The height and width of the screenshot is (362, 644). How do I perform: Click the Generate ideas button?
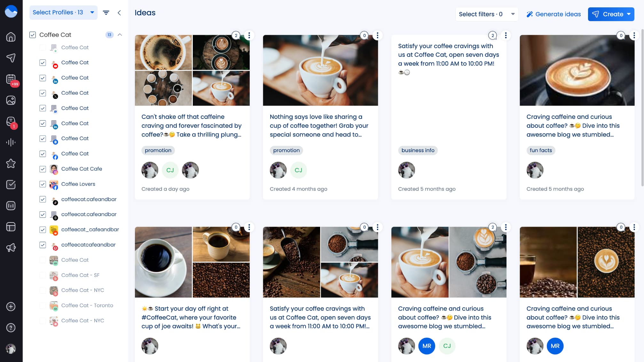click(554, 14)
